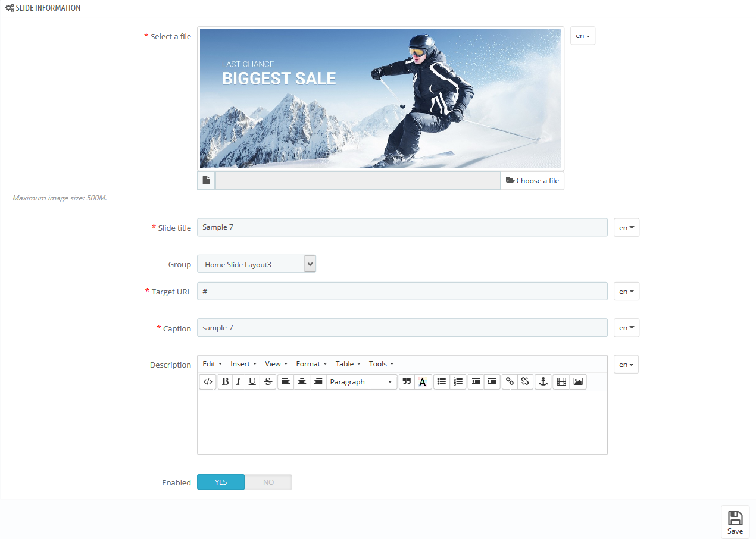This screenshot has height=539, width=756.
Task: Click the ski banner image preview
Action: (x=380, y=99)
